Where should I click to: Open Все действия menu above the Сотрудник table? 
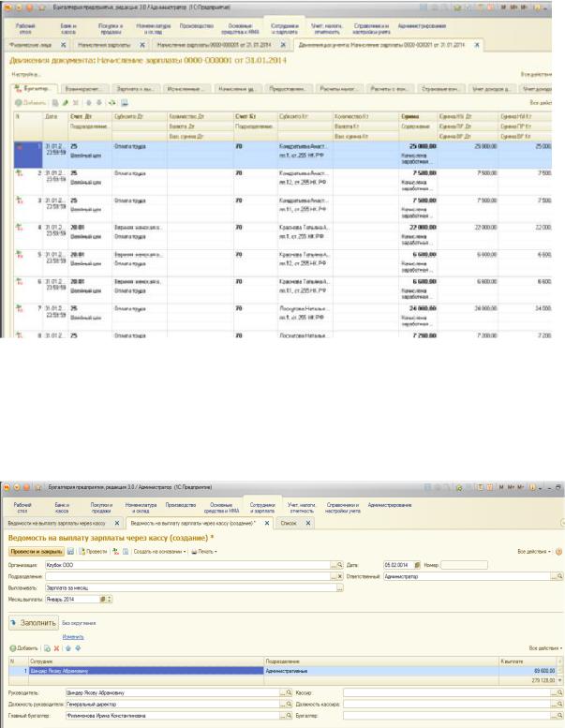coord(545,648)
